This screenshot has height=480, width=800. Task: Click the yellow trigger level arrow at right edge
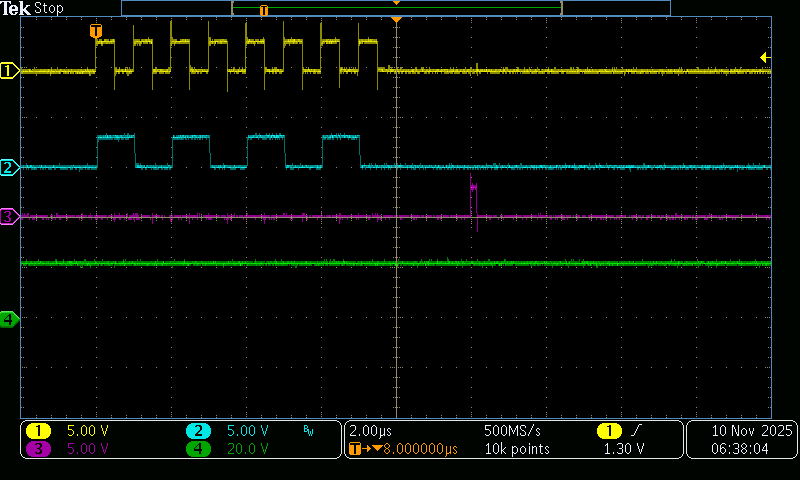coord(764,57)
